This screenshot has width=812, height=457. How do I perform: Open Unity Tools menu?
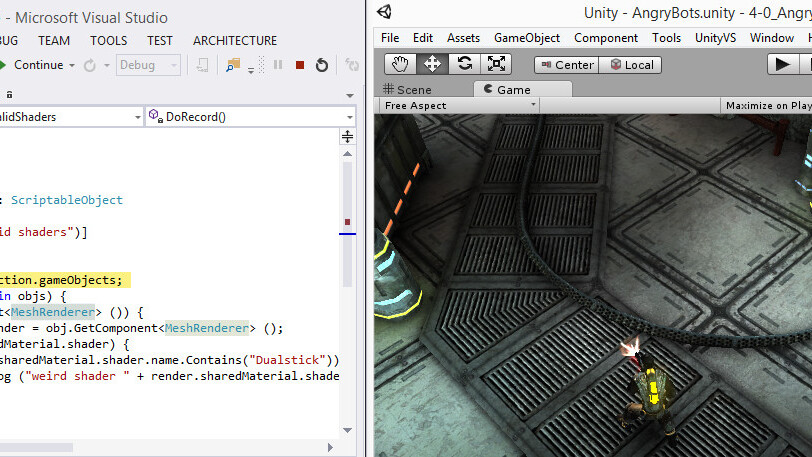(666, 38)
